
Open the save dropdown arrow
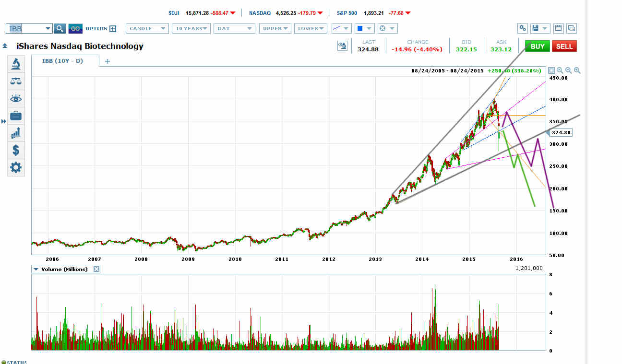click(x=545, y=29)
